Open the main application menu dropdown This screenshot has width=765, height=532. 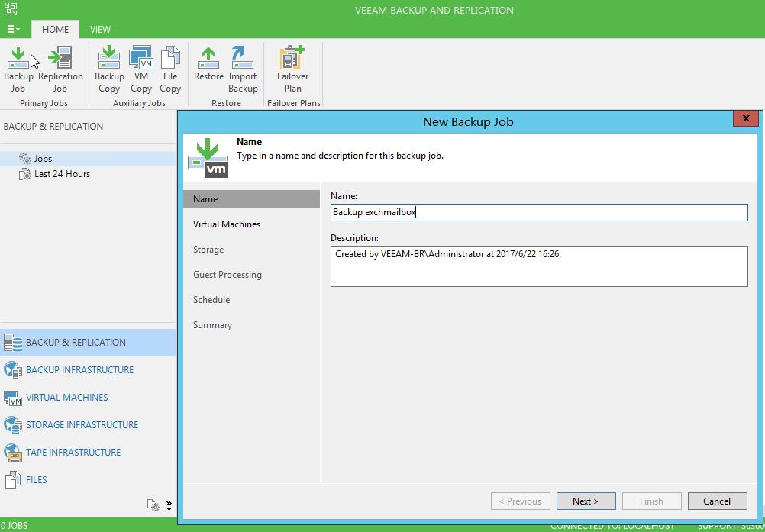13,29
